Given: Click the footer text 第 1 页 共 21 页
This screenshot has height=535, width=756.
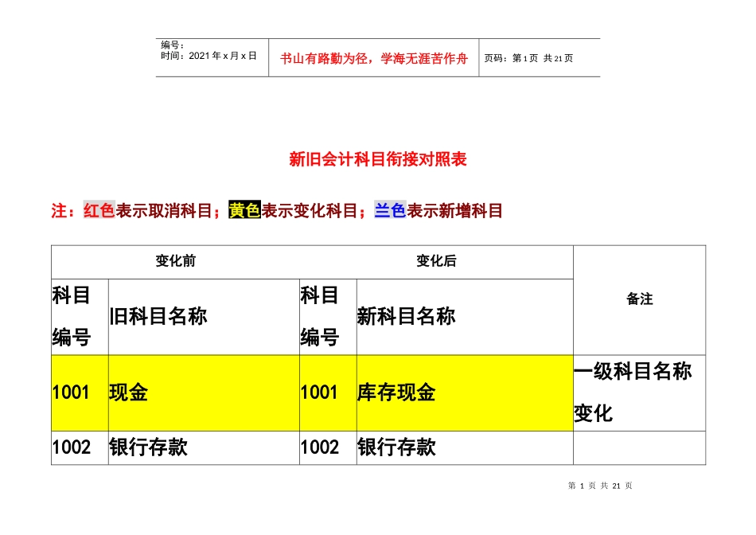Looking at the screenshot, I should click(x=600, y=486).
